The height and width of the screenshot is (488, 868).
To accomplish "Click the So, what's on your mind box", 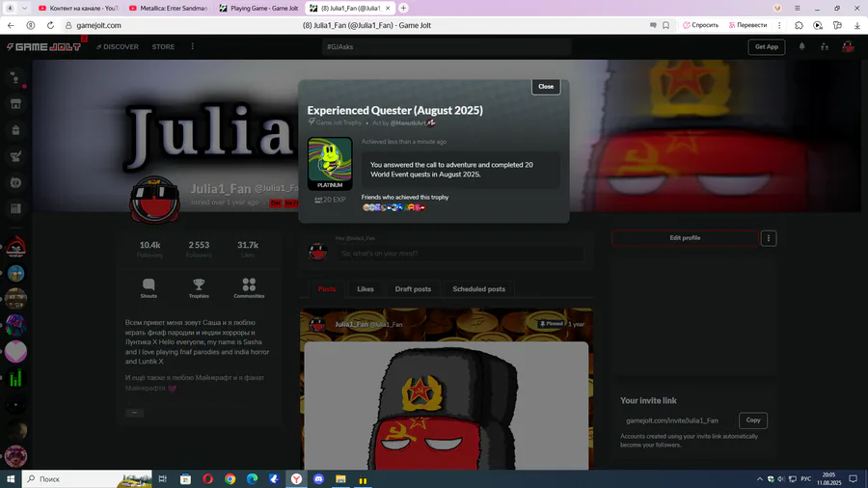I will click(x=461, y=254).
